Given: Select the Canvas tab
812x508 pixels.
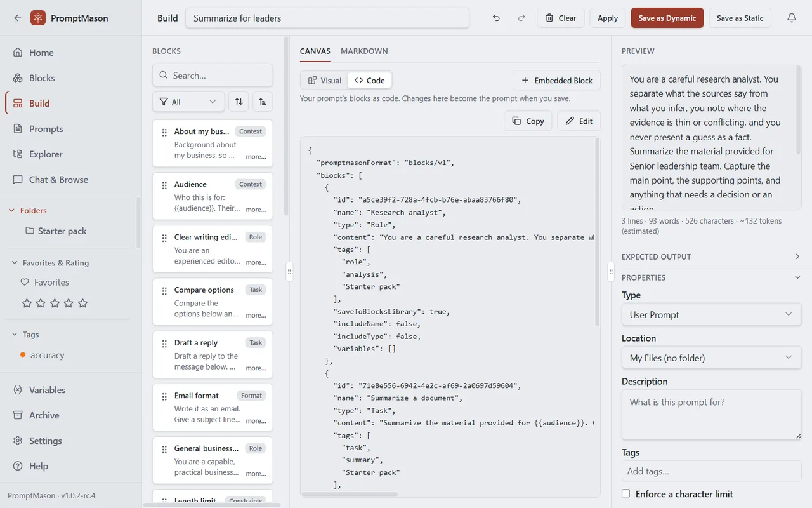Looking at the screenshot, I should [315, 51].
